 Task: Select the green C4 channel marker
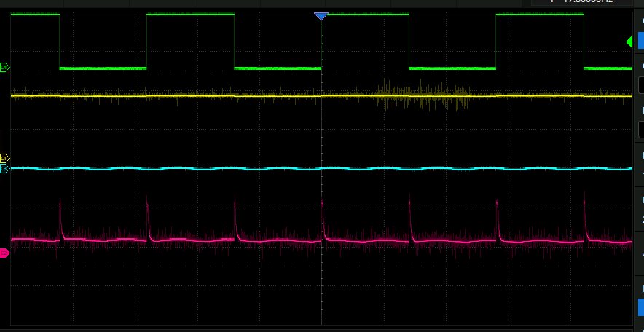[x=4, y=68]
